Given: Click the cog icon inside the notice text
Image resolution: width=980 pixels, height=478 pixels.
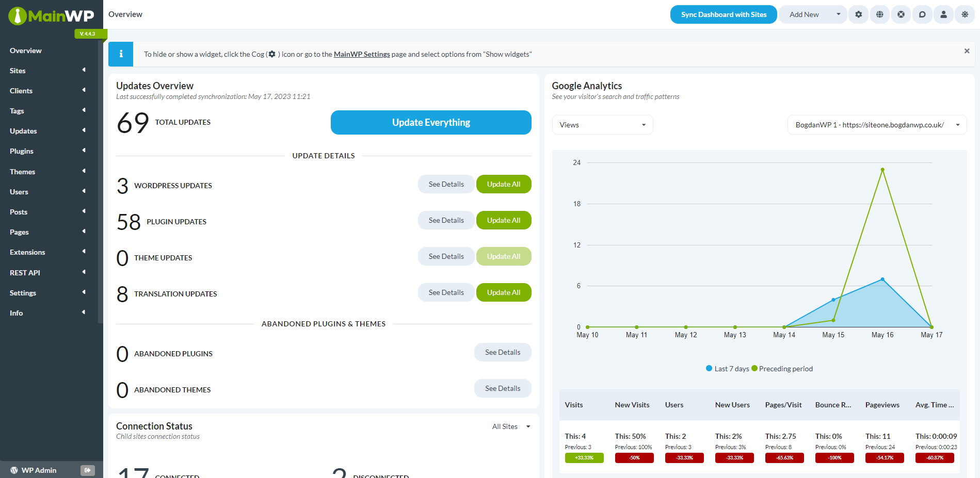Looking at the screenshot, I should click(x=272, y=54).
